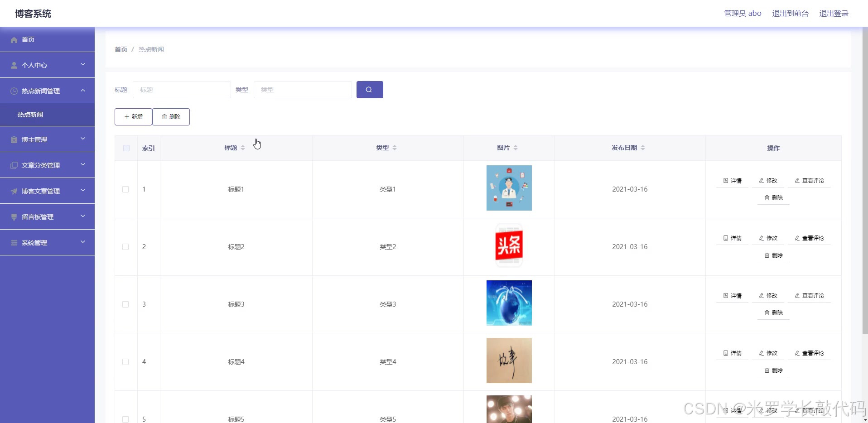
Task: Click the 新增 button
Action: [x=133, y=116]
